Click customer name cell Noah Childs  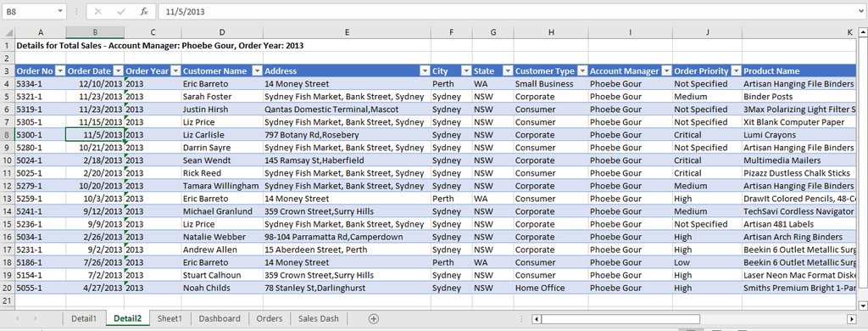[x=222, y=288]
